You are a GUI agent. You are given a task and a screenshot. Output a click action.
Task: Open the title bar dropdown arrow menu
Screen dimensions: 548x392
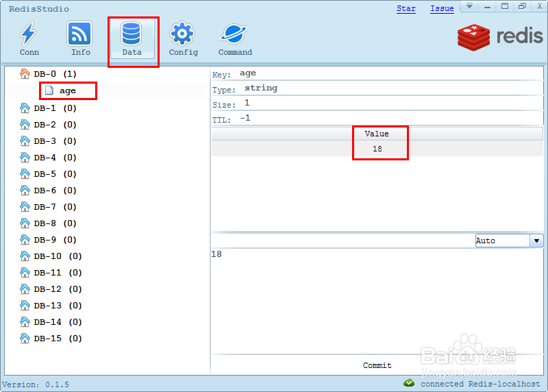click(469, 6)
